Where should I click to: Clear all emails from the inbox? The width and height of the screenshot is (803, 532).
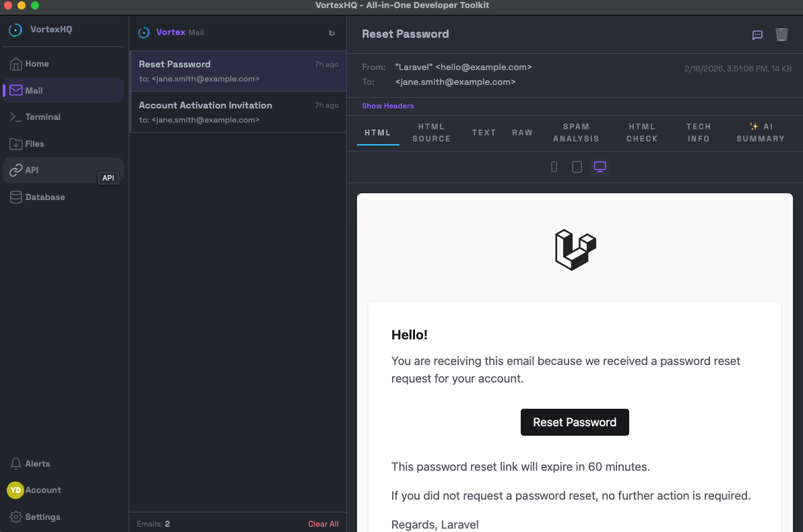[323, 523]
